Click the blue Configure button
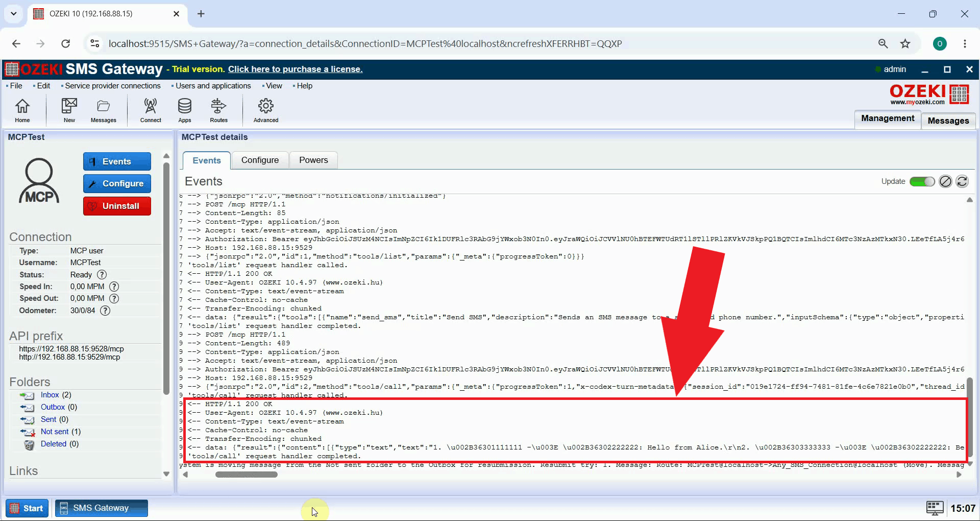Viewport: 980px width, 521px height. click(x=117, y=183)
